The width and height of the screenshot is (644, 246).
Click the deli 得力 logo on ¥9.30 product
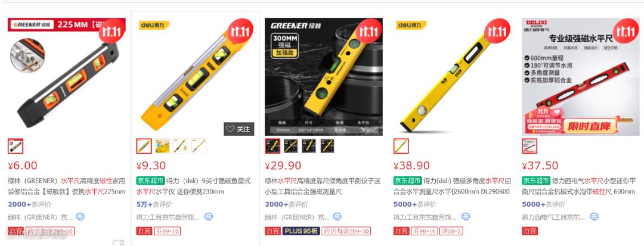(154, 25)
